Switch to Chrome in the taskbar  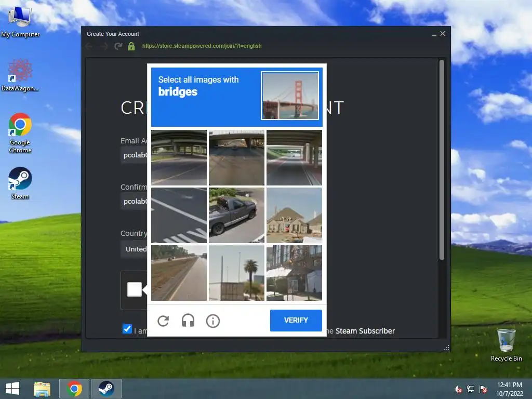pyautogui.click(x=74, y=389)
